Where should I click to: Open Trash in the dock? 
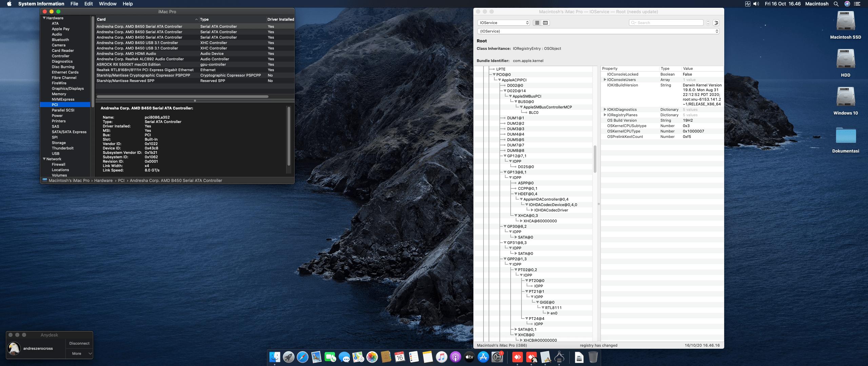[x=593, y=357]
